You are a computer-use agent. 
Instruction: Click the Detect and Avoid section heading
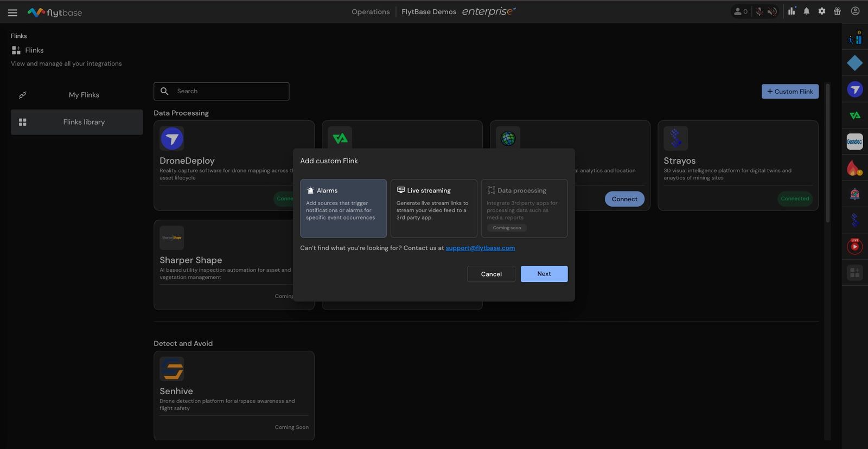[183, 344]
